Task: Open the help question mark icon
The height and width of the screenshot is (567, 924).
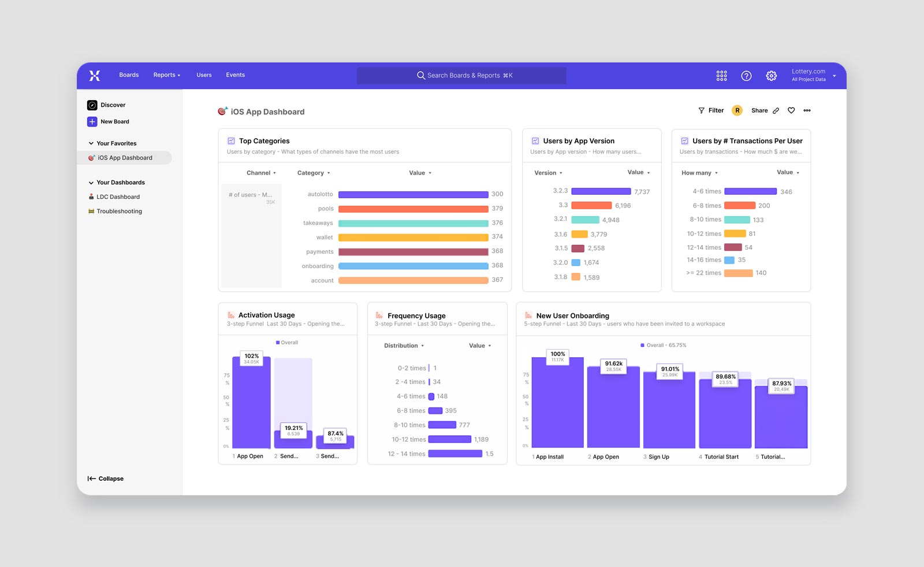Action: coord(746,76)
